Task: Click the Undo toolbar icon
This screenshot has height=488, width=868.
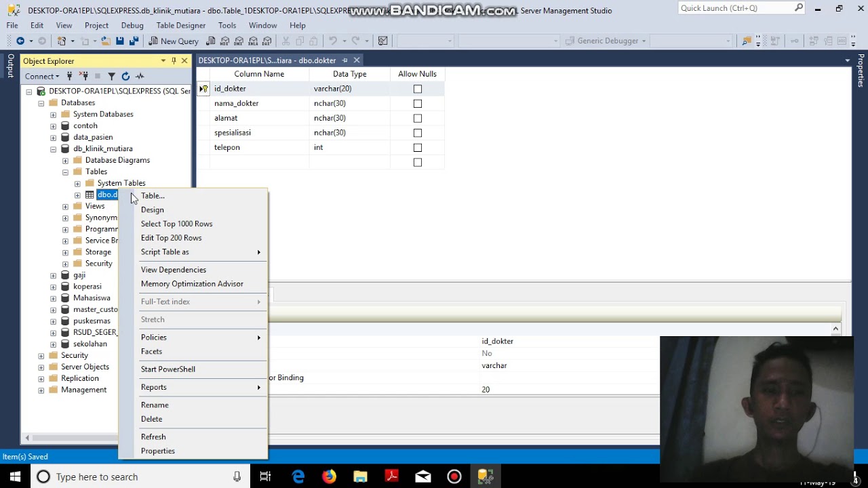Action: pos(333,41)
